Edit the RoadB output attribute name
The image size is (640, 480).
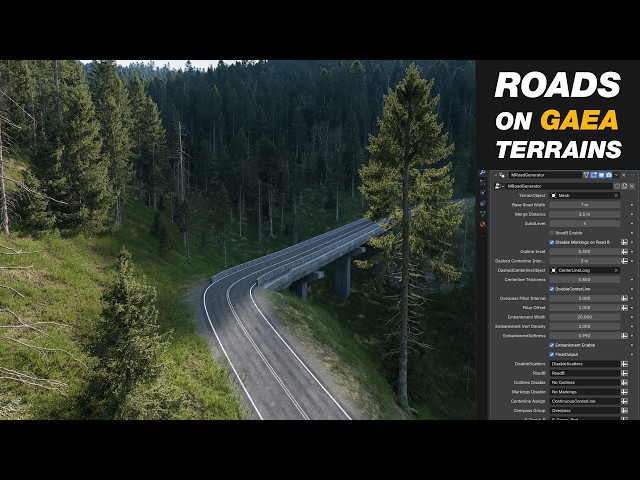coord(584,373)
